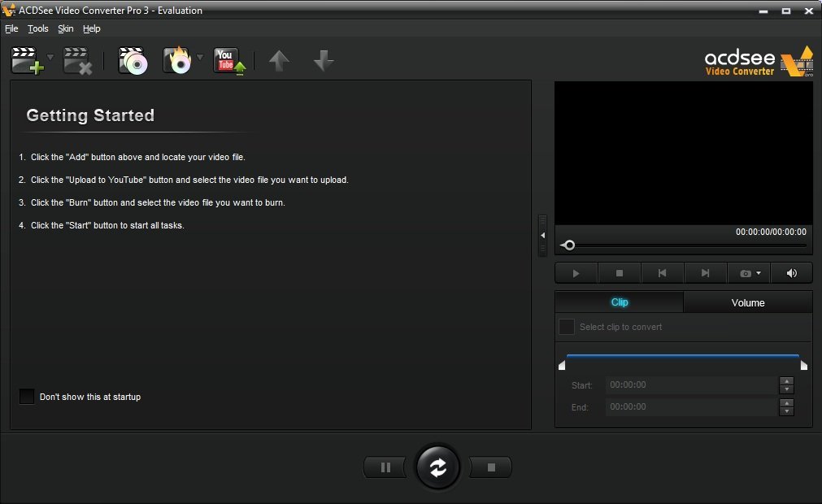Decrease End time with down stepper
Screen dimensions: 822x504
pyautogui.click(x=786, y=411)
